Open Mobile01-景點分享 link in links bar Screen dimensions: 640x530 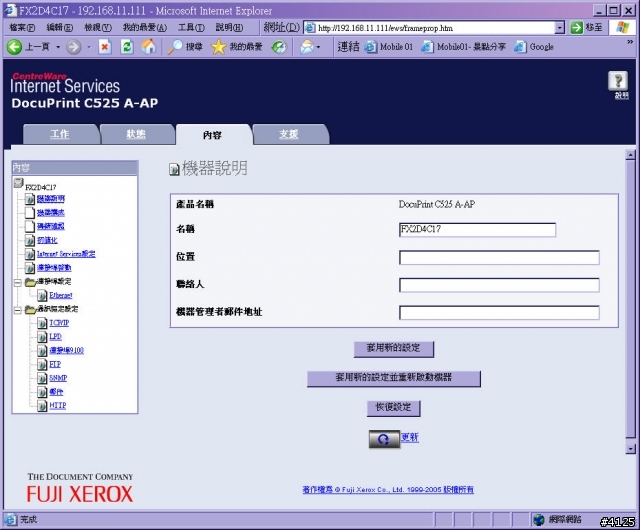point(464,47)
